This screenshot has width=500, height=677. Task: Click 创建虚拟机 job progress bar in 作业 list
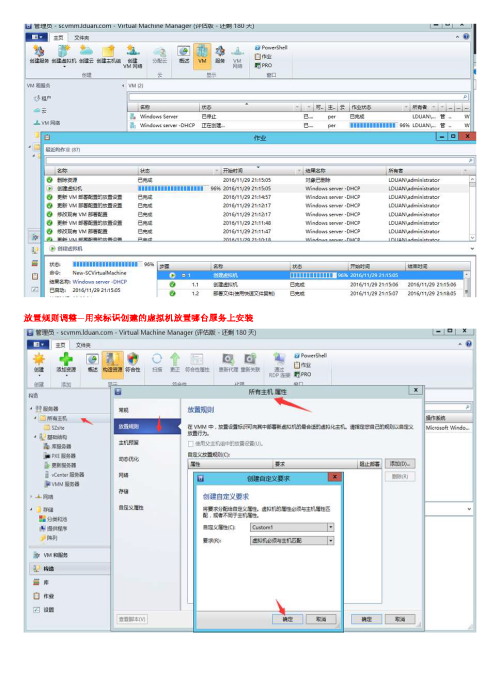(x=171, y=188)
